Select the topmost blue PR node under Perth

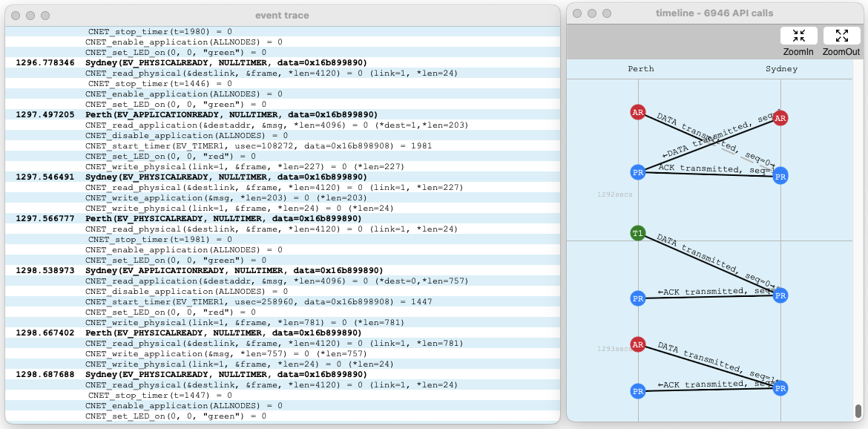pos(638,172)
